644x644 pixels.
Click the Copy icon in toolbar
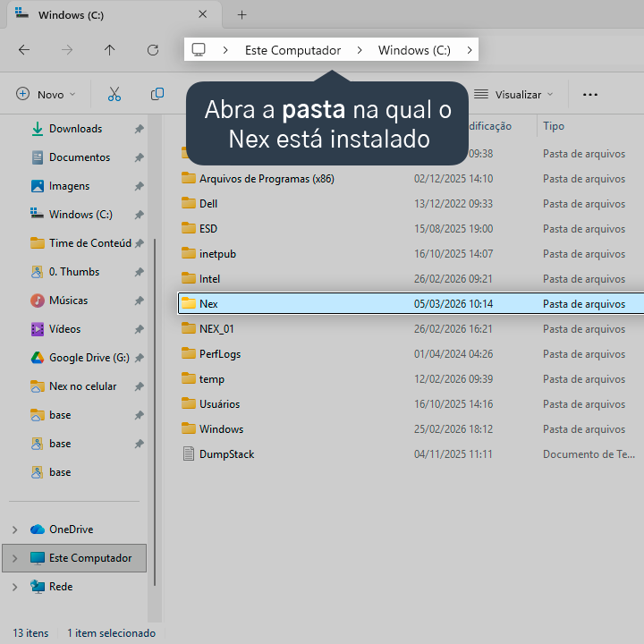[x=157, y=95]
